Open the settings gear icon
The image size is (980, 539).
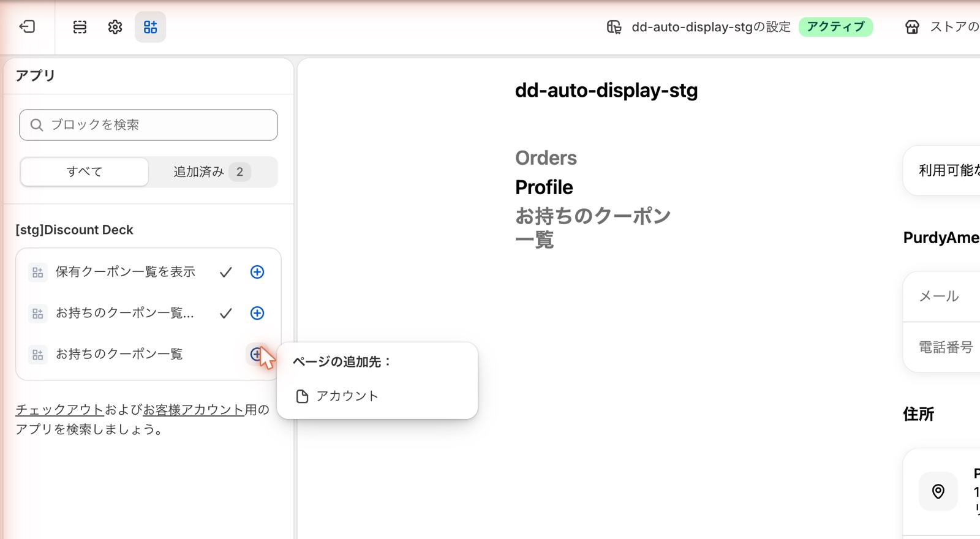pyautogui.click(x=115, y=27)
